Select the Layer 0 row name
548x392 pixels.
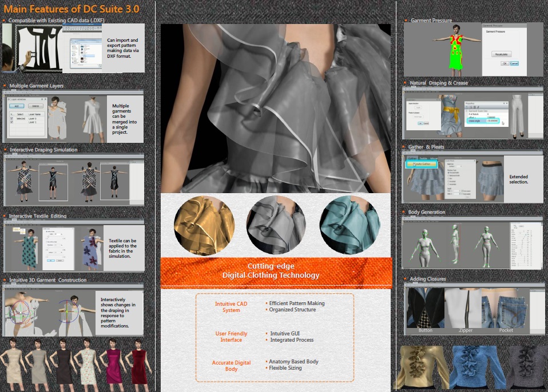tap(32, 119)
